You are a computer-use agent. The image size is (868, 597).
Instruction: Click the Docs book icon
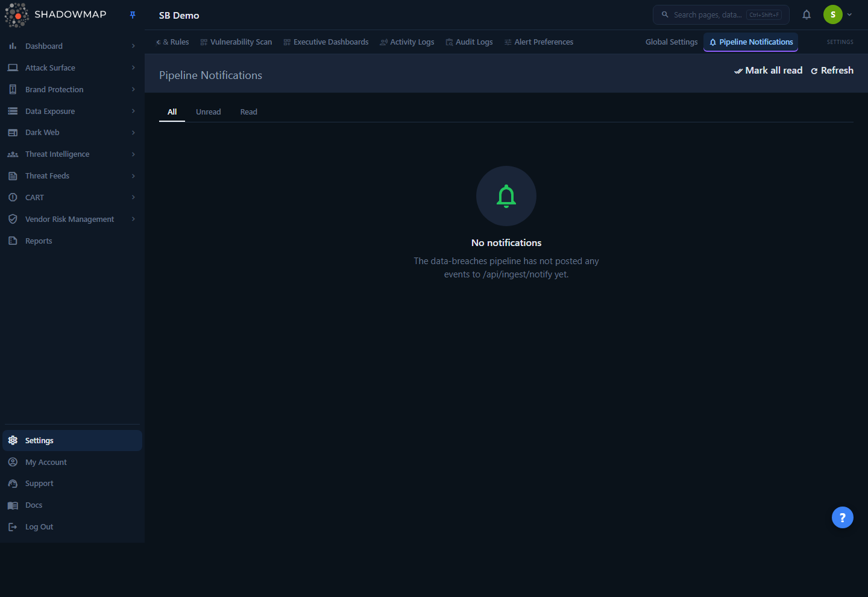(x=13, y=505)
